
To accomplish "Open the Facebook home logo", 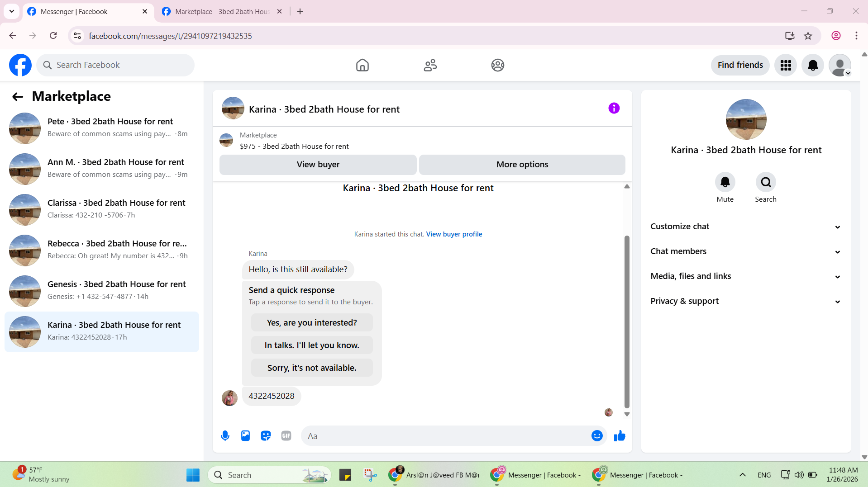I will click(x=20, y=65).
